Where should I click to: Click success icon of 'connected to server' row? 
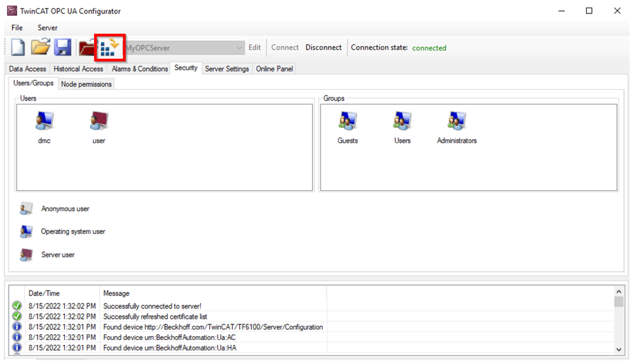17,306
